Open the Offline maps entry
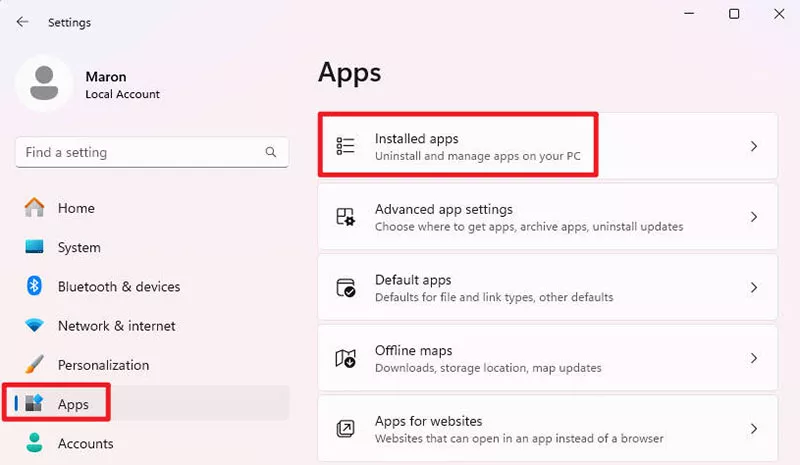The image size is (800, 465). click(x=547, y=358)
